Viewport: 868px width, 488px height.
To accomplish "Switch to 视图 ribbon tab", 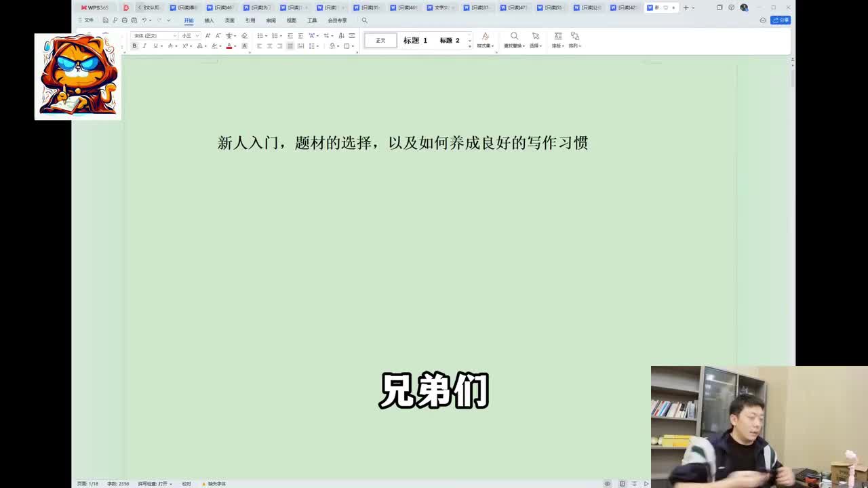I will (292, 20).
